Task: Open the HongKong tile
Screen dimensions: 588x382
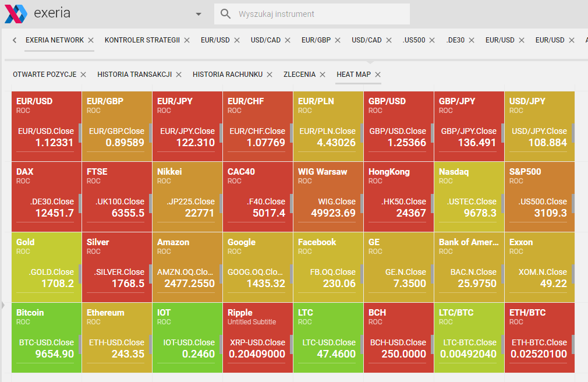Action: pyautogui.click(x=399, y=197)
